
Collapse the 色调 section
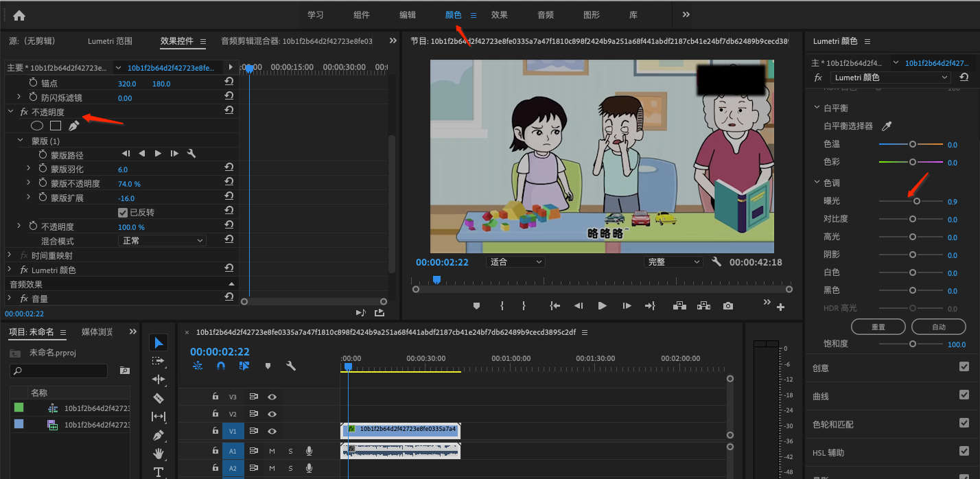point(817,183)
